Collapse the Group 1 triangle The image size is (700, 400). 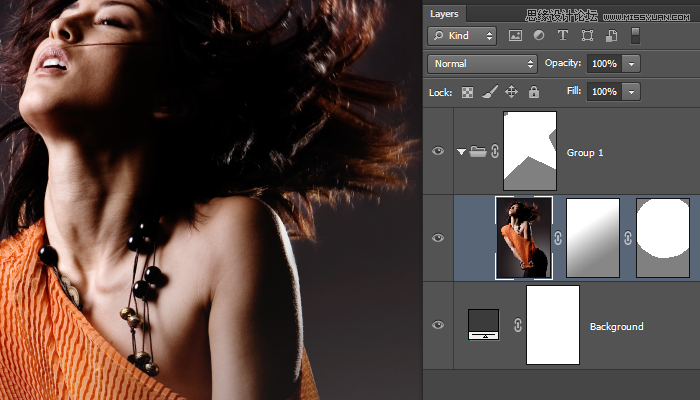point(461,152)
